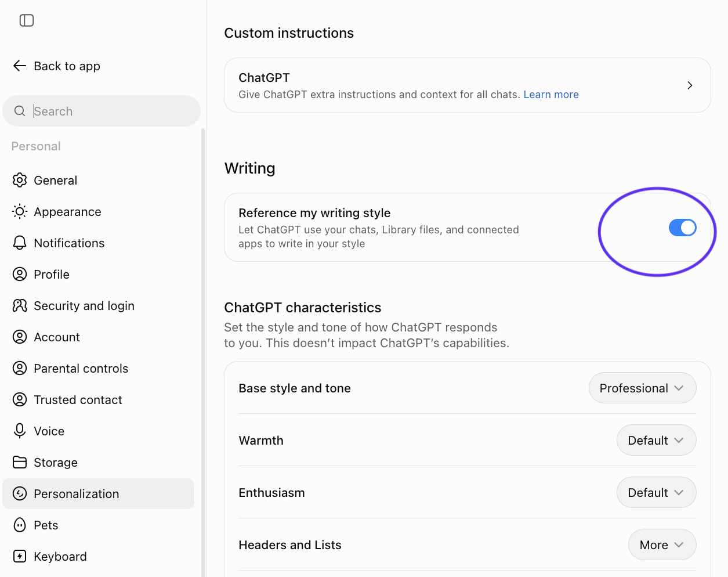Click the Warmth label
Viewport: 728px width, 577px height.
pos(261,441)
